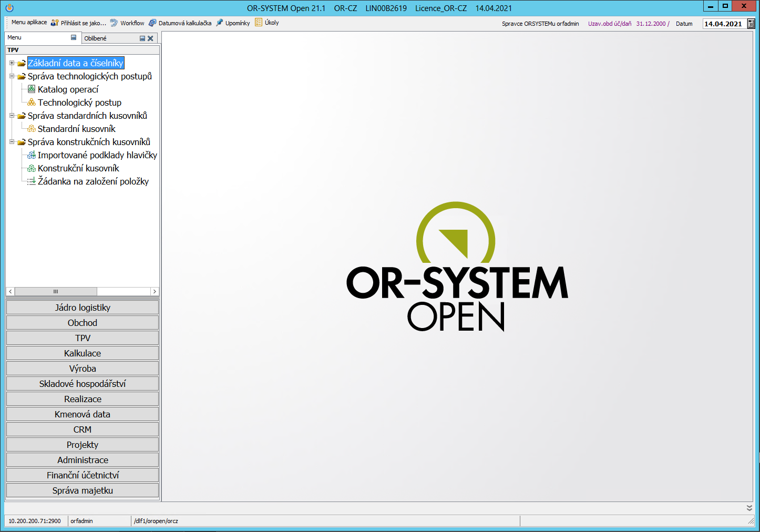The image size is (760, 532).
Task: Open the Workflow toolbar icon
Action: (x=114, y=23)
